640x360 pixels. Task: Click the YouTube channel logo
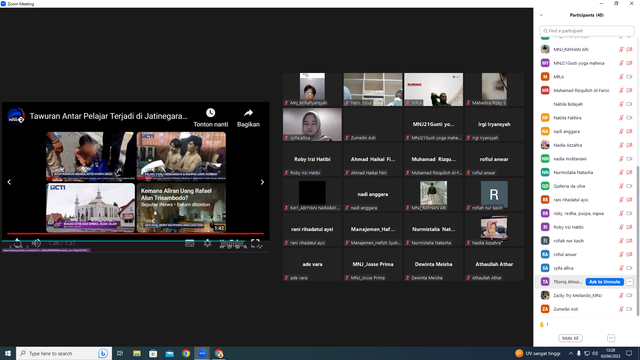16,116
